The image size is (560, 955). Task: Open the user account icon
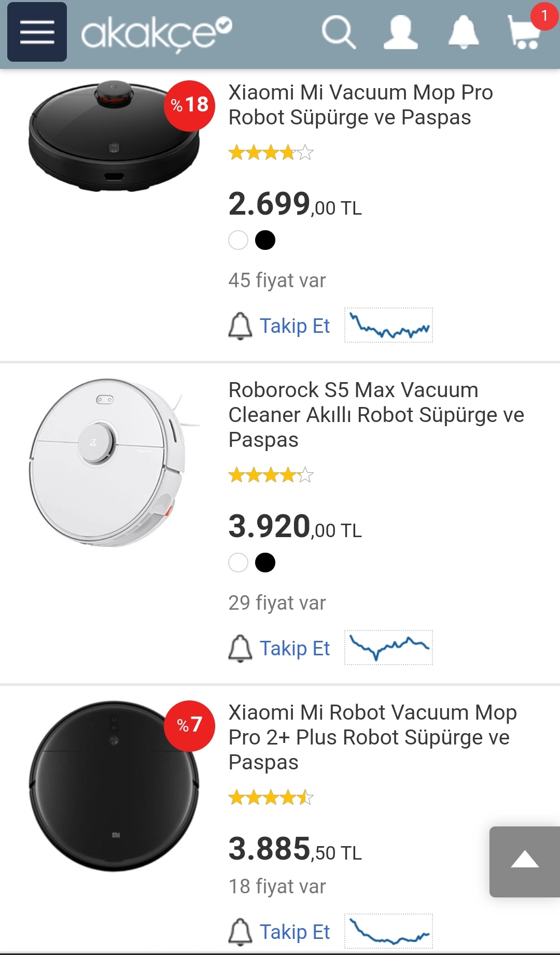pyautogui.click(x=400, y=32)
